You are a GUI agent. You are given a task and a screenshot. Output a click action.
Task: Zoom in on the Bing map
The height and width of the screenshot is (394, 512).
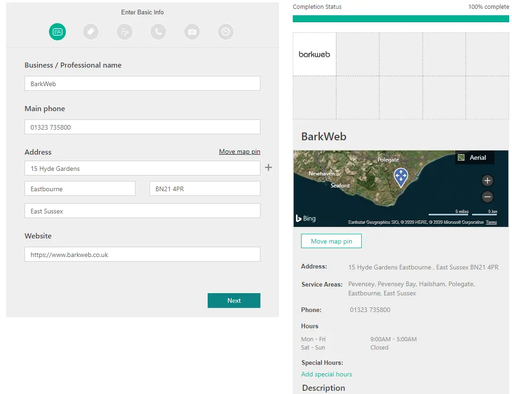487,180
